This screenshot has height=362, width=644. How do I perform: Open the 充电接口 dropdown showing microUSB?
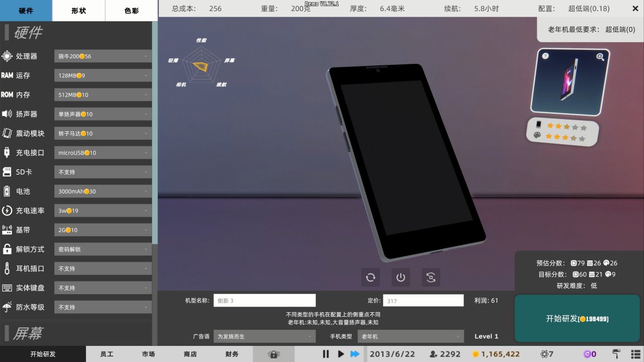(103, 152)
